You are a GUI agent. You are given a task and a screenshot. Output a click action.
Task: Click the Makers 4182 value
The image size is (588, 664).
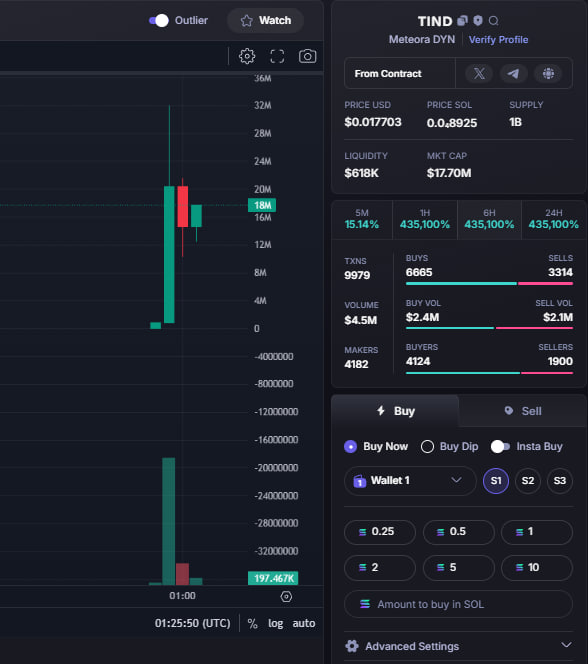[356, 364]
